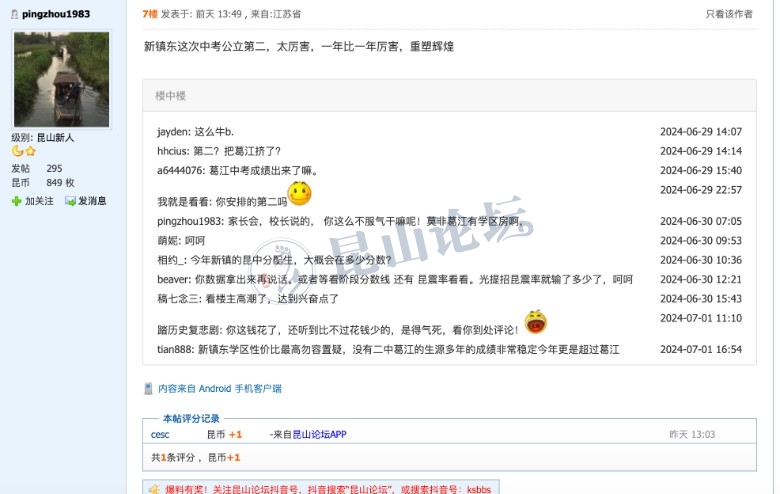780x494 pixels.
Task: Click the phone icon beside Android 客户端
Action: pyautogui.click(x=148, y=389)
